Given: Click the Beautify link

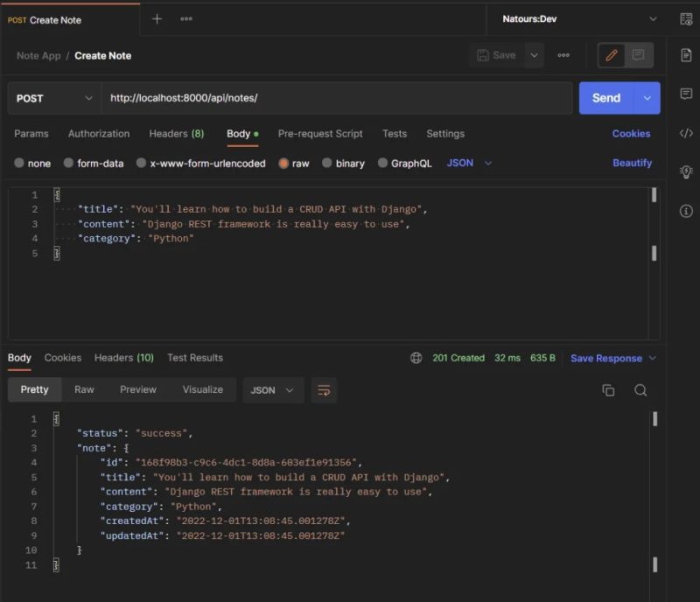Looking at the screenshot, I should 631,163.
